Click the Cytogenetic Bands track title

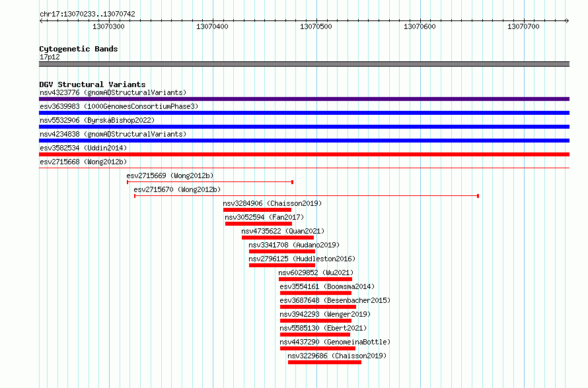pyautogui.click(x=79, y=49)
